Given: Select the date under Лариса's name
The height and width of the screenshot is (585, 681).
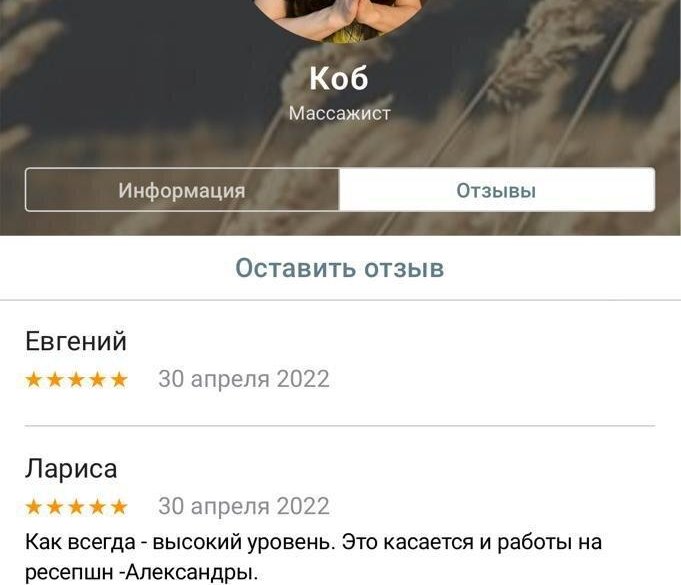Looking at the screenshot, I should click(x=244, y=506).
